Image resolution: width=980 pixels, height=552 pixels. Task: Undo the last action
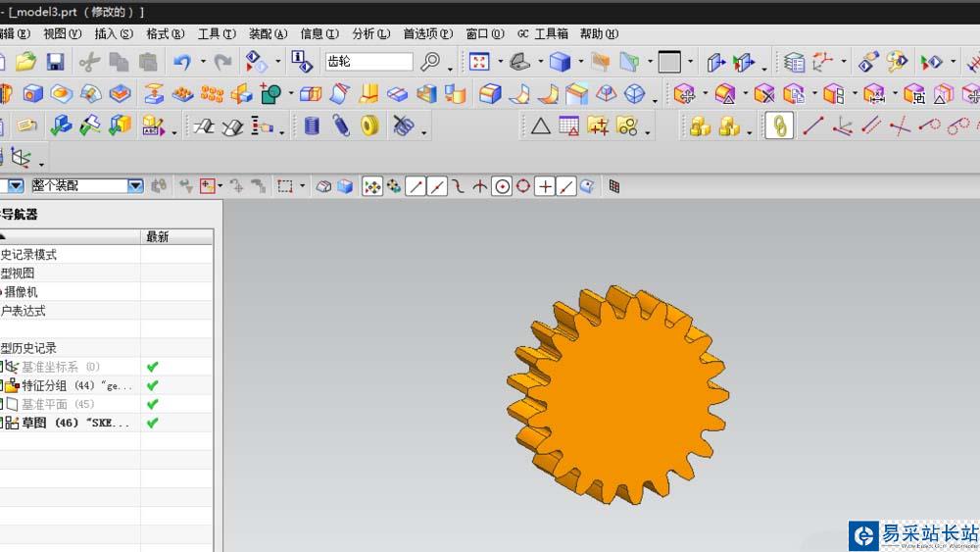(x=182, y=61)
